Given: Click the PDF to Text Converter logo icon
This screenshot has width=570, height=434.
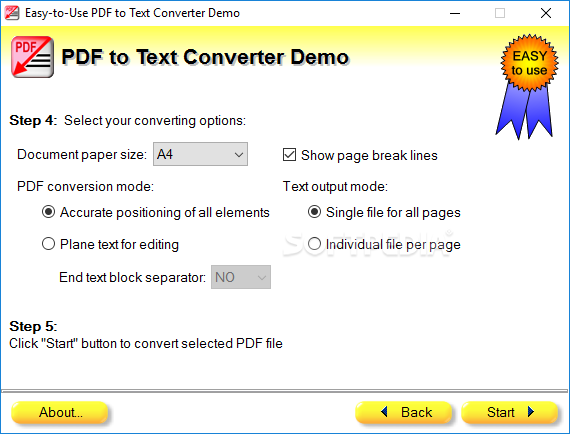Looking at the screenshot, I should (32, 57).
